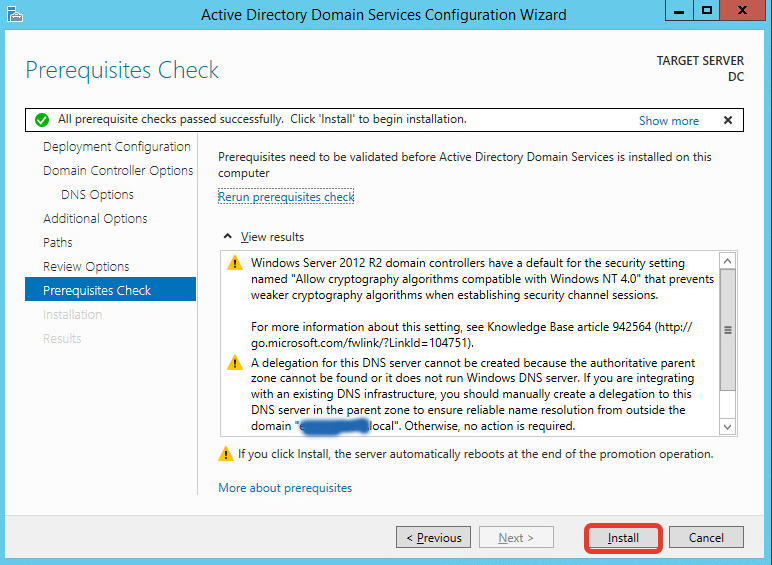The image size is (772, 565).
Task: Go back with Previous button
Action: pos(434,538)
